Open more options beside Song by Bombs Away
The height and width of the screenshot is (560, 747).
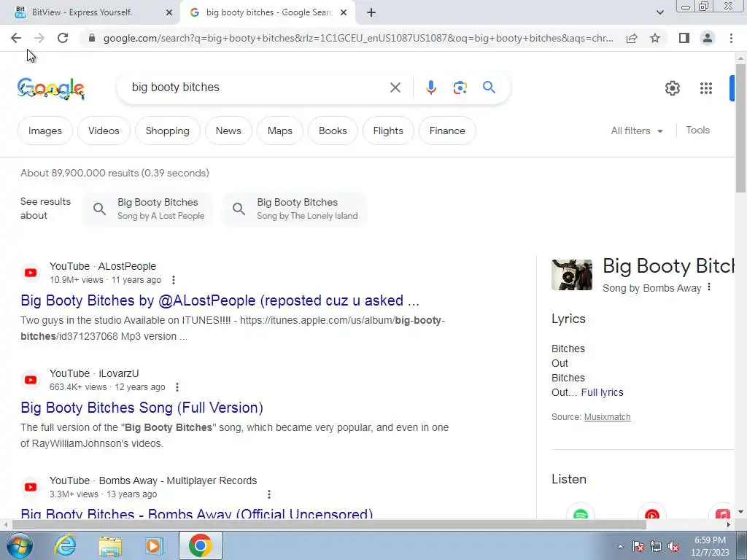point(709,287)
